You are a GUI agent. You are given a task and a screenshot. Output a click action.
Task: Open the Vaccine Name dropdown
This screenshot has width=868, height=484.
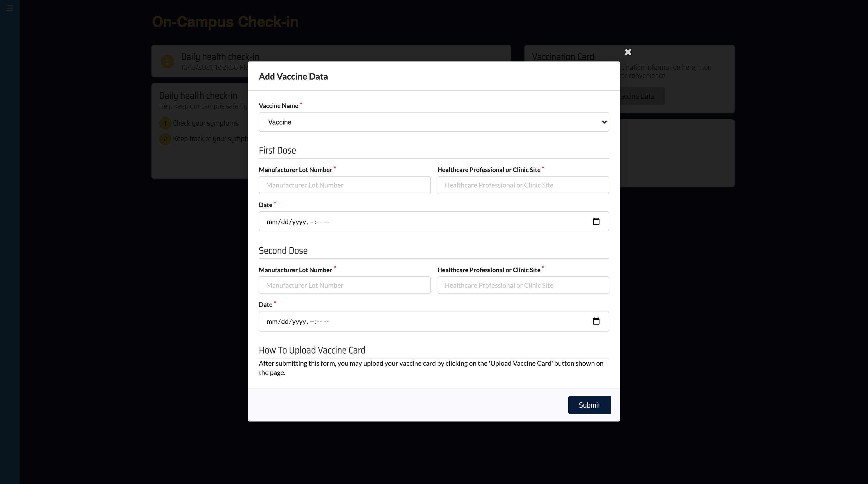coord(434,122)
